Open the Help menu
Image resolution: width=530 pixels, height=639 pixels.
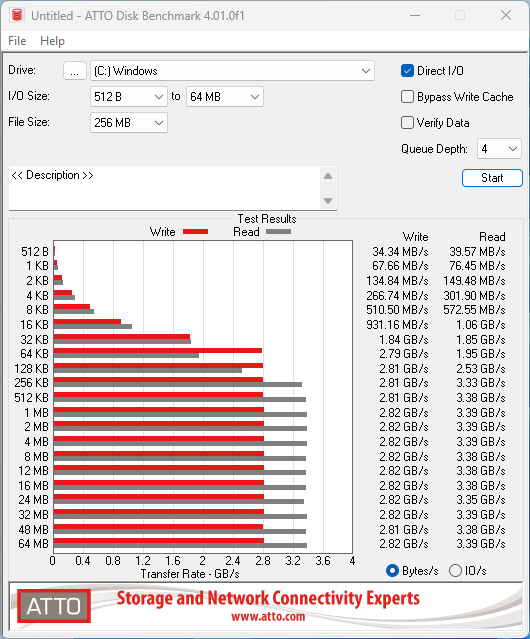click(52, 41)
